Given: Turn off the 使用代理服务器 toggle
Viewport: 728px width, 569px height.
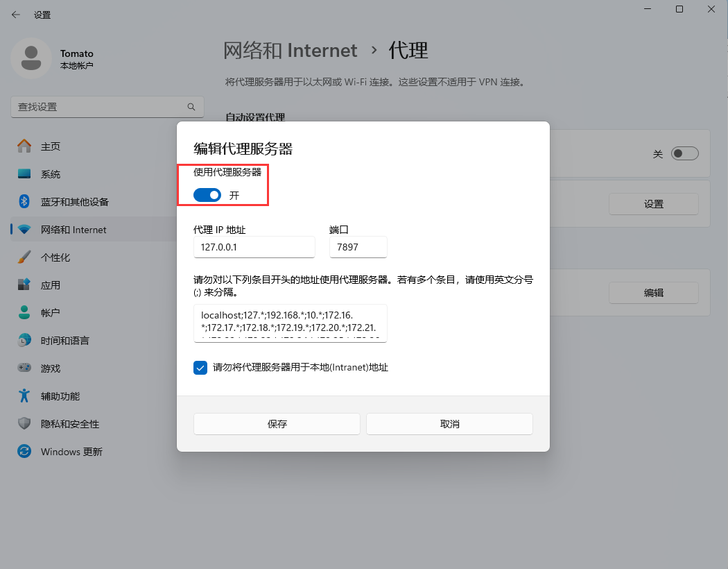Looking at the screenshot, I should (x=207, y=196).
